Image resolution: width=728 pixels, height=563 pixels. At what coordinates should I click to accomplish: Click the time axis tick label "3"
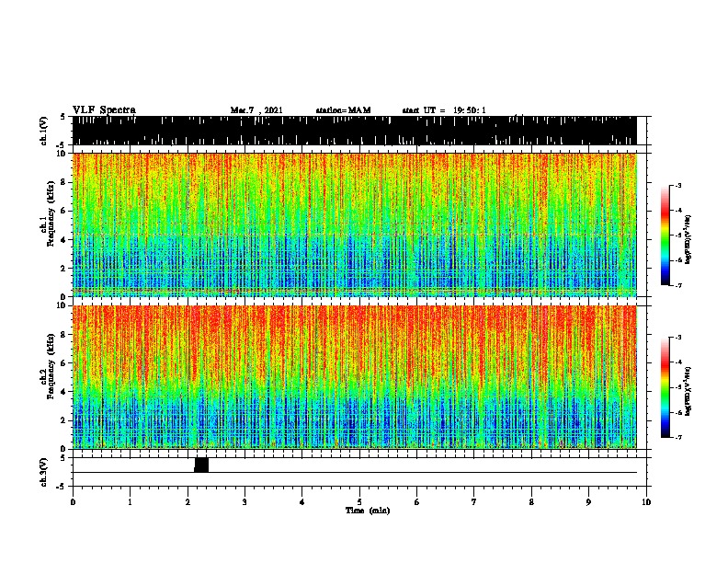click(245, 501)
